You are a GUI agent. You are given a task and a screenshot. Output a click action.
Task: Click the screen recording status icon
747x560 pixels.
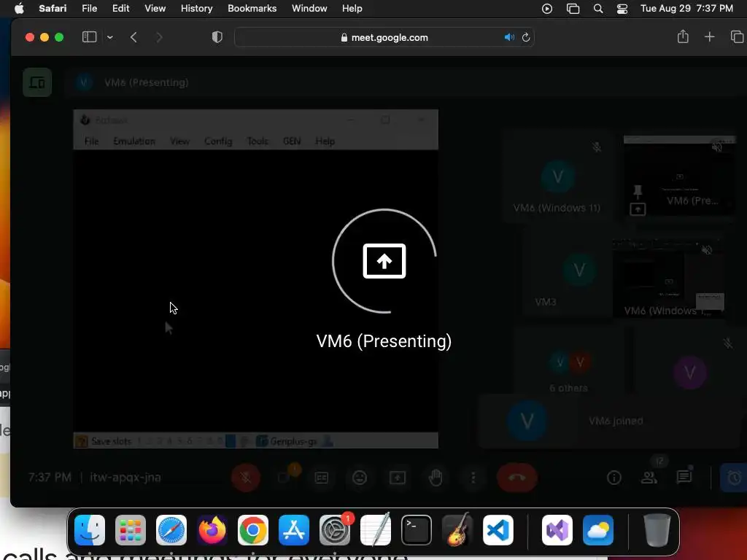547,9
